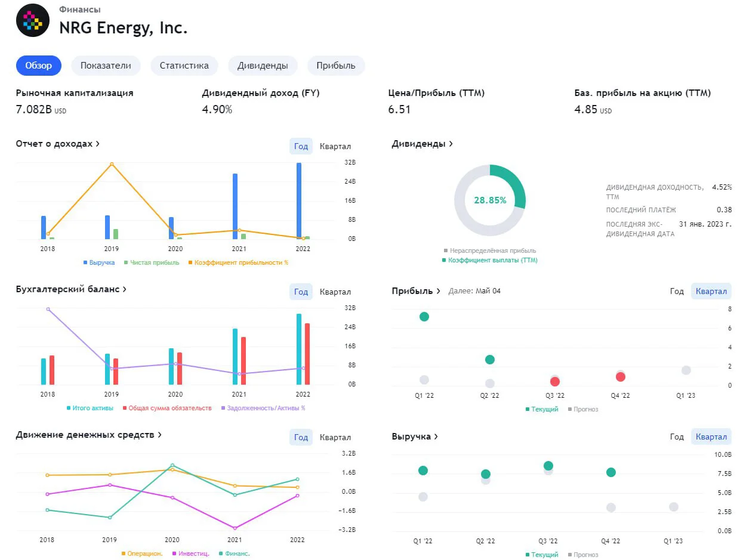
Task: Click the Нераспределённая прибыль legend item
Action: coord(490,250)
